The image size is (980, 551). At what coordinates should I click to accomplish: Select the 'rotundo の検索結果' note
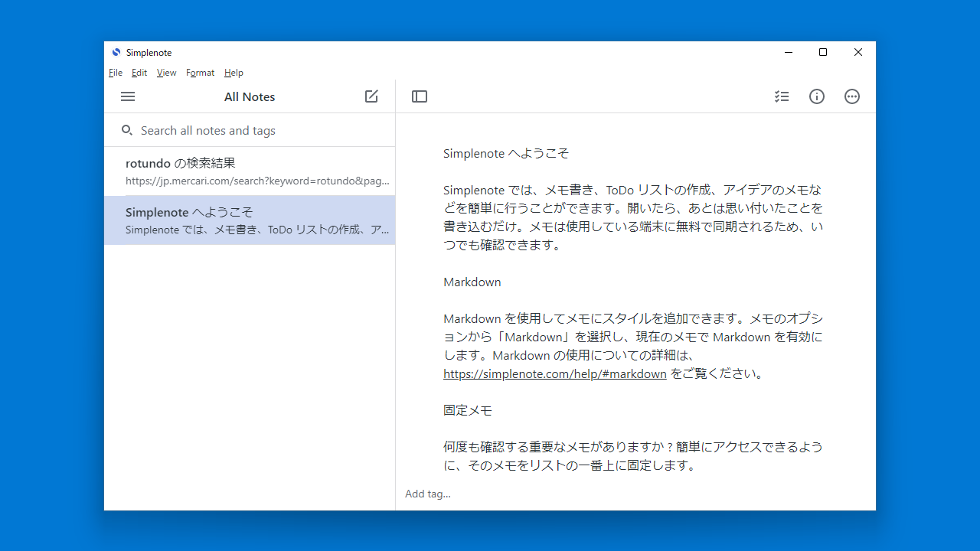(x=250, y=171)
